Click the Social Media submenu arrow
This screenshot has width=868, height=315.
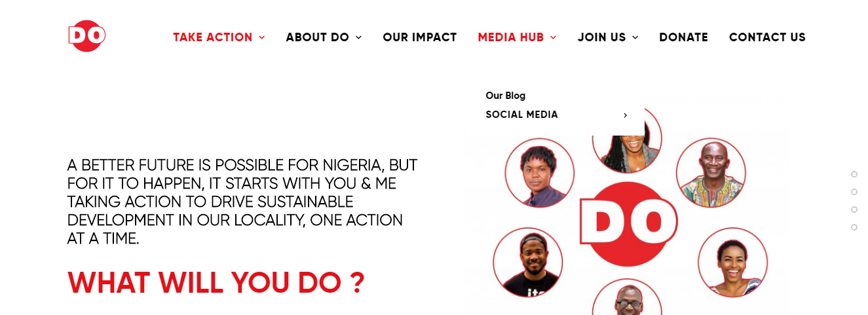pos(625,115)
